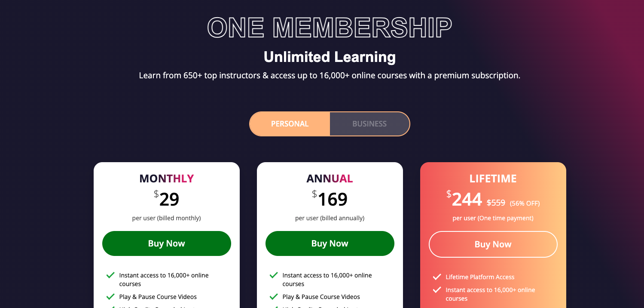
Task: Click the ONE MEMBERSHIP outlined title
Action: coord(330,28)
